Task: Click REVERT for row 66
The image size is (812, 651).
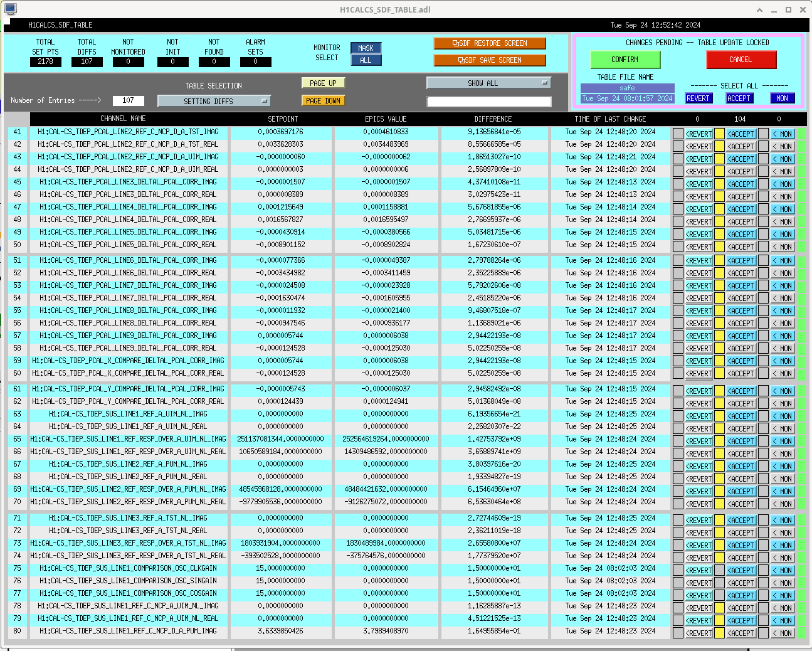Action: coord(699,453)
